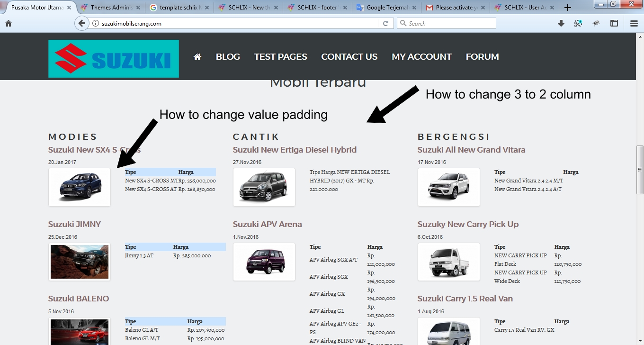Open the BLOG menu item
Viewport: 644px width, 345px height.
(x=228, y=56)
